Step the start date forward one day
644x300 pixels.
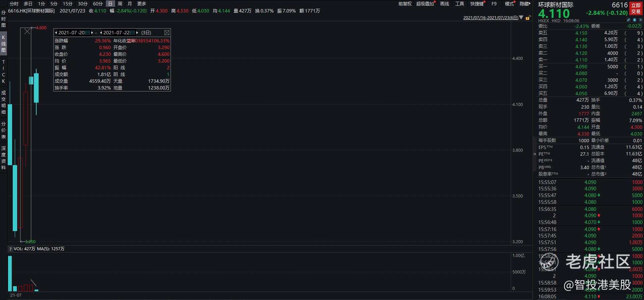coord(92,33)
